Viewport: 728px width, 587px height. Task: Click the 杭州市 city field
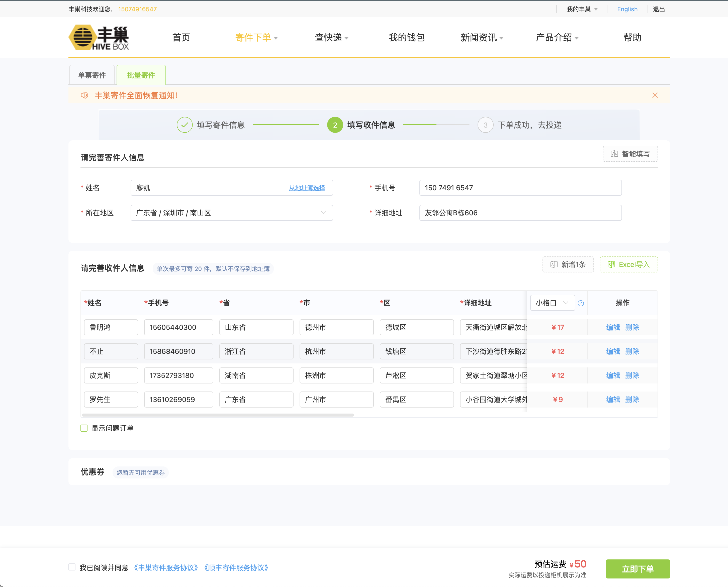[336, 351]
